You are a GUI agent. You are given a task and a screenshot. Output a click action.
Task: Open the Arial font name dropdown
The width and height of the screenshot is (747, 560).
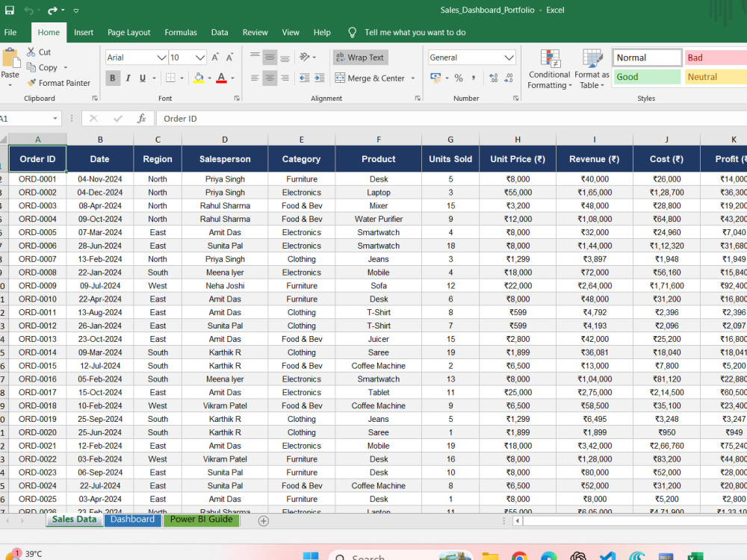click(x=161, y=57)
